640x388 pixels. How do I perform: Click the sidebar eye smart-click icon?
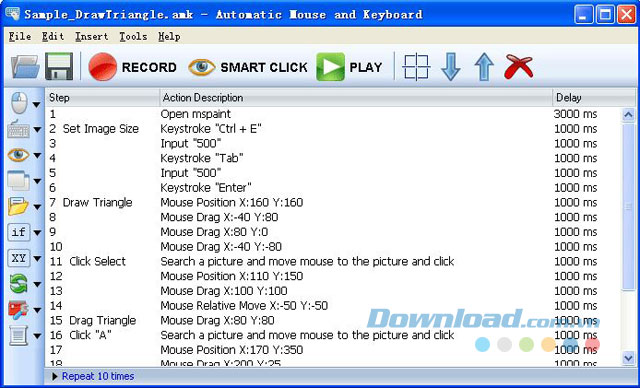(x=18, y=155)
